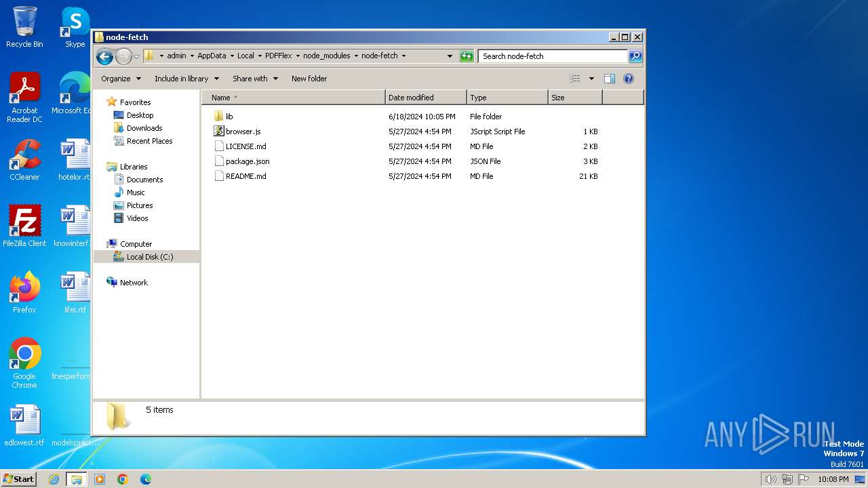Toggle the preview pane

[610, 79]
